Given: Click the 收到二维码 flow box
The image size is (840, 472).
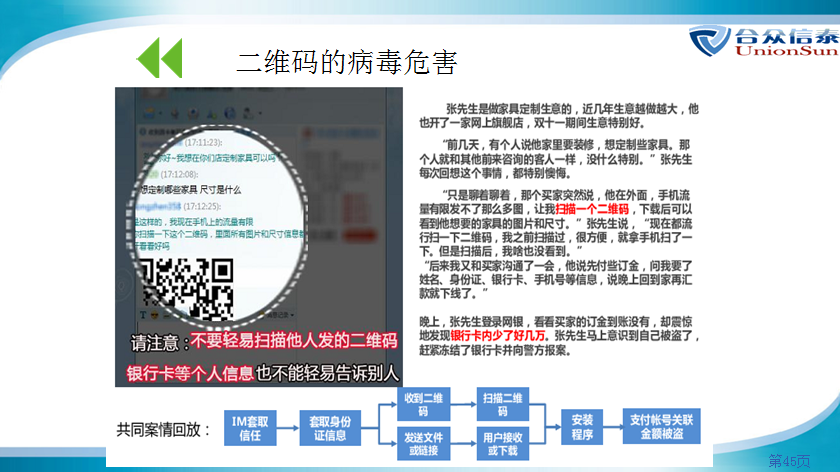Looking at the screenshot, I should click(x=423, y=404).
